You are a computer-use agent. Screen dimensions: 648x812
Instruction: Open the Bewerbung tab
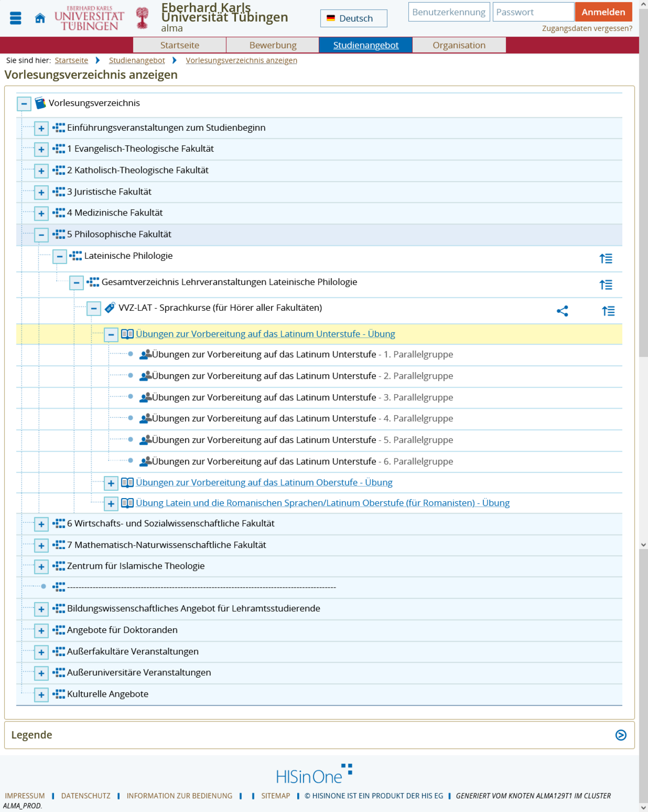tap(273, 45)
